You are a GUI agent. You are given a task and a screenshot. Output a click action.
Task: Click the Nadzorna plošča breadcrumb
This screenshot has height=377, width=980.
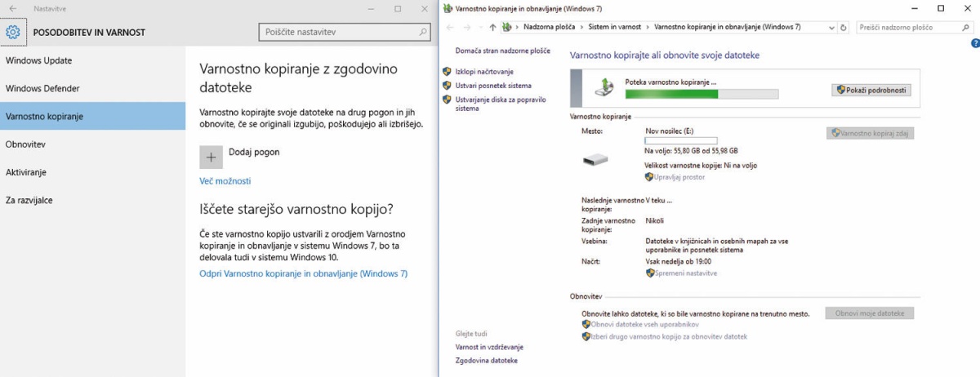click(x=550, y=27)
